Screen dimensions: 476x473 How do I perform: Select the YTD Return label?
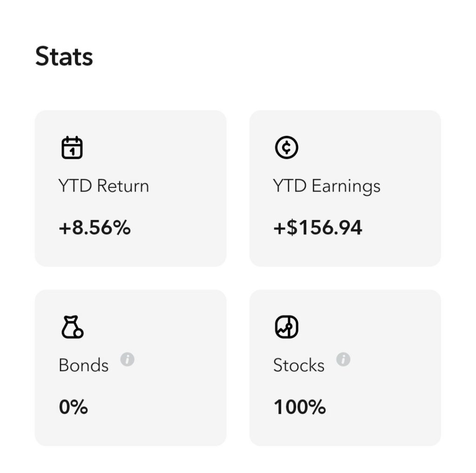coord(104,186)
